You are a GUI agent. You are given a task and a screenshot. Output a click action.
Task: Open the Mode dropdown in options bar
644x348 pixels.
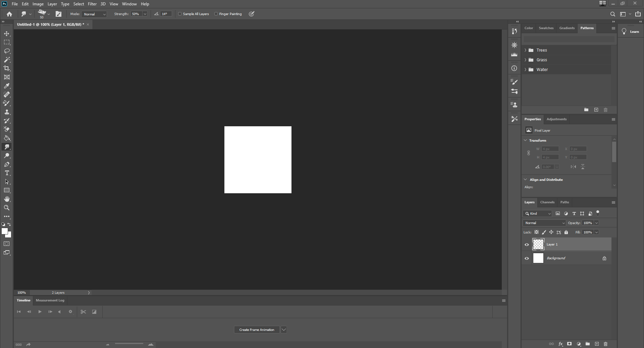tap(94, 14)
